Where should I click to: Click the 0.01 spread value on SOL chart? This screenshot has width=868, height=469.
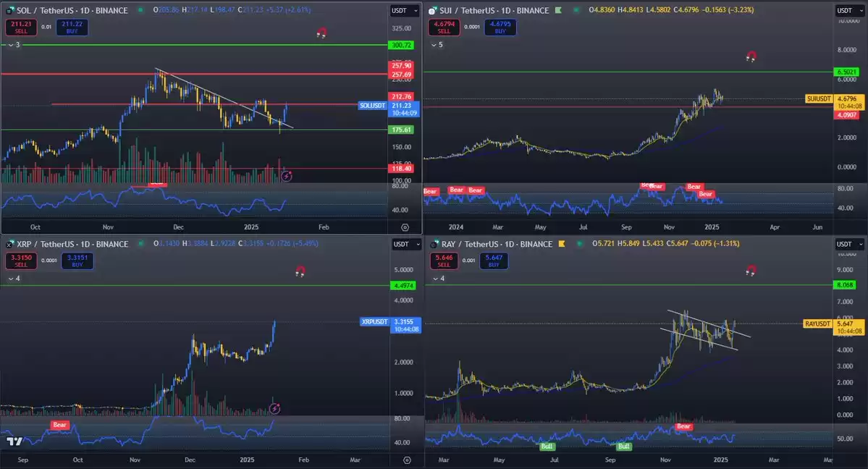[46, 27]
